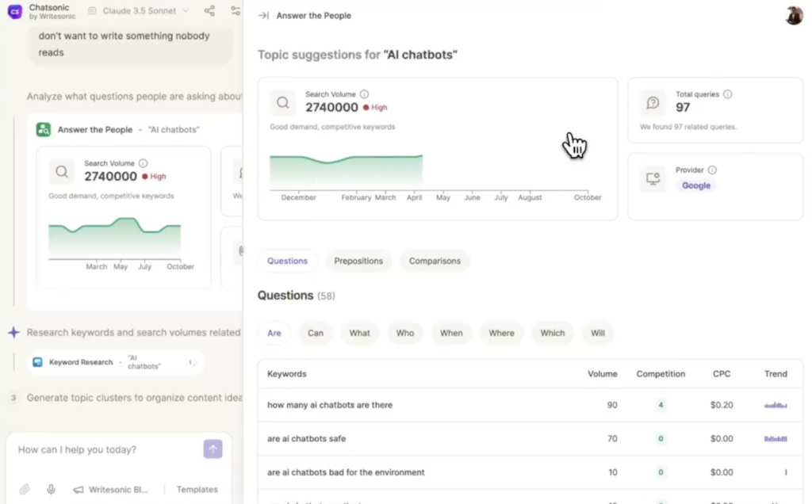
Task: Click the Generate topic clusters step text
Action: point(134,397)
